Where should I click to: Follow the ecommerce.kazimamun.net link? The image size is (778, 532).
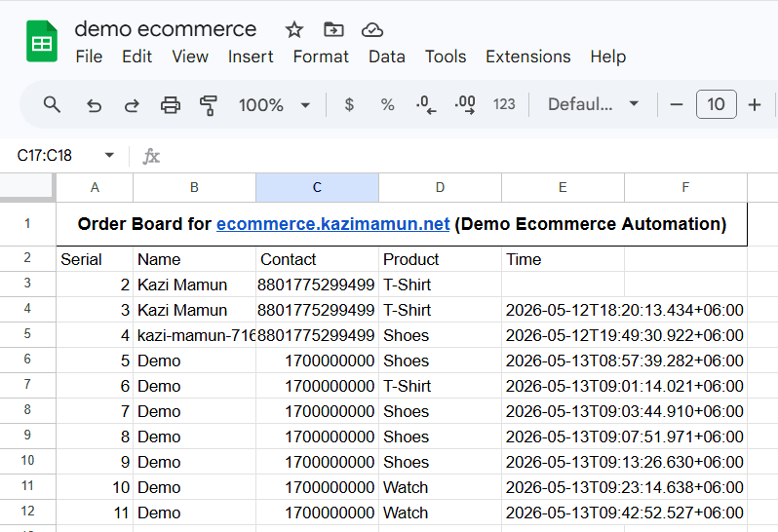coord(332,224)
